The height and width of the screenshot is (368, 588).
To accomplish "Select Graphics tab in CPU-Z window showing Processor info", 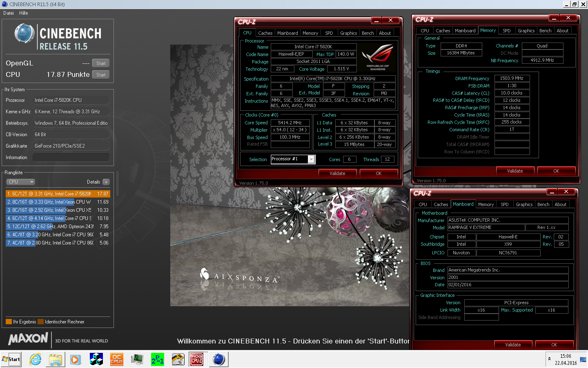I will click(349, 33).
